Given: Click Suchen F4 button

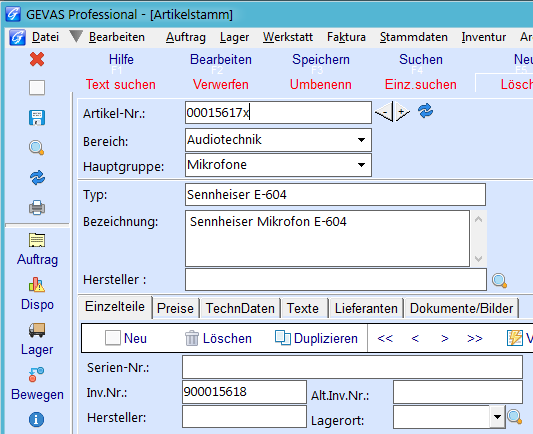Looking at the screenshot, I should coord(421,59).
